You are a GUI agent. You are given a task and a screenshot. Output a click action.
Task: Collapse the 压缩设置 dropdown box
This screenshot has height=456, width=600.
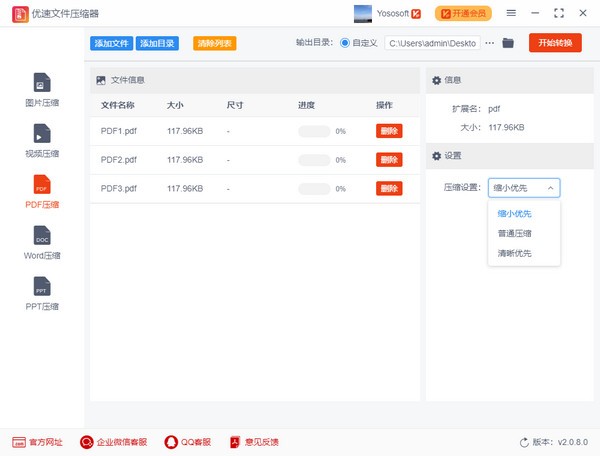pyautogui.click(x=524, y=187)
